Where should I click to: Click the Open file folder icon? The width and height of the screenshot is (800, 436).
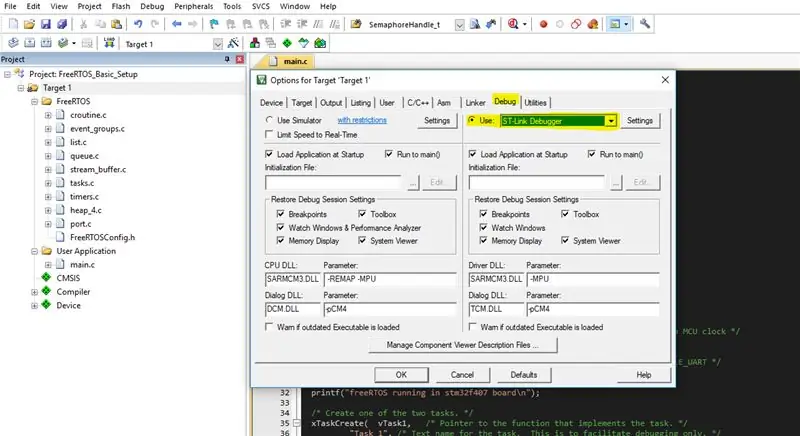click(x=30, y=24)
